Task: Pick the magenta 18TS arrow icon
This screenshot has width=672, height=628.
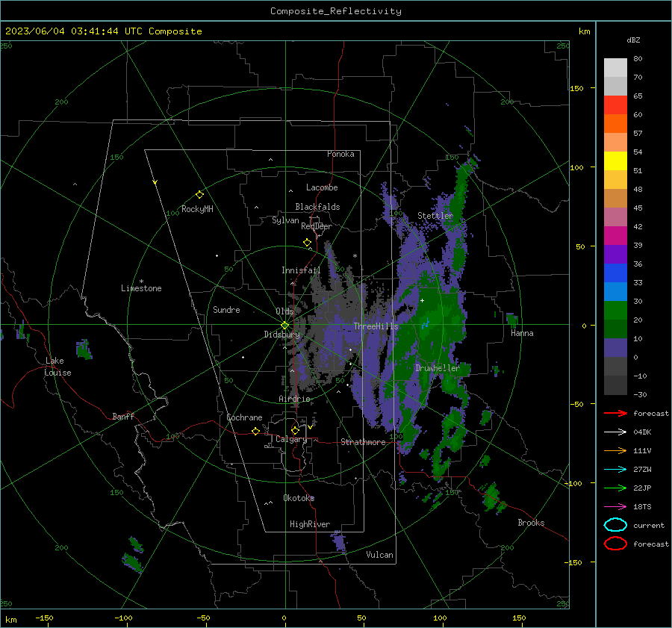Action: pos(615,507)
